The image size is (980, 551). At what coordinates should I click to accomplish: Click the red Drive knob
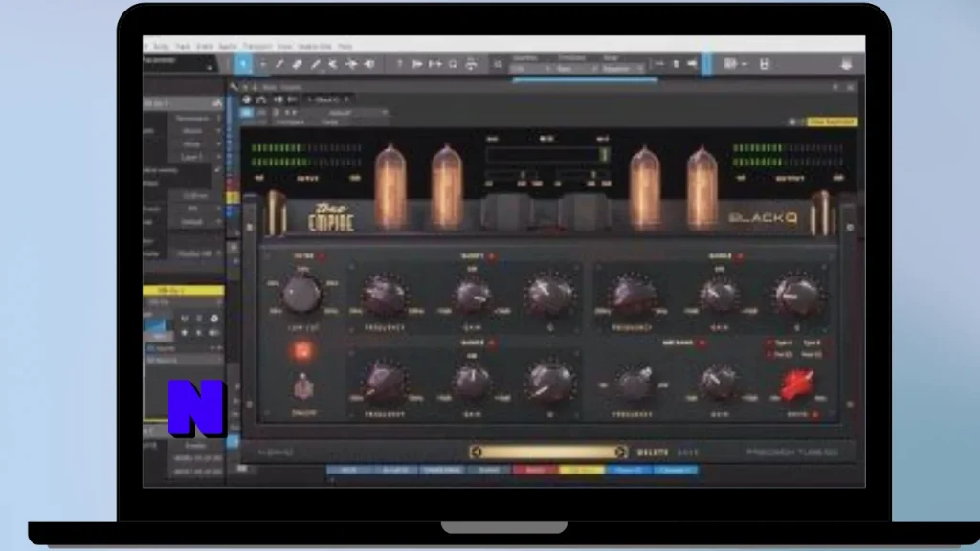tap(797, 384)
